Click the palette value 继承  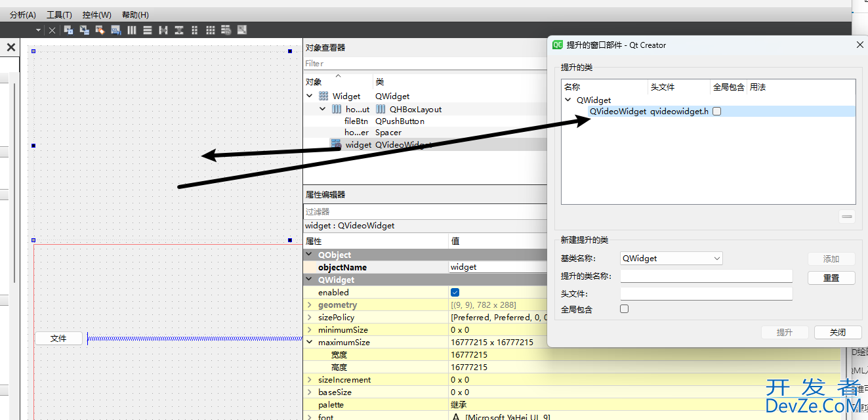[459, 405]
